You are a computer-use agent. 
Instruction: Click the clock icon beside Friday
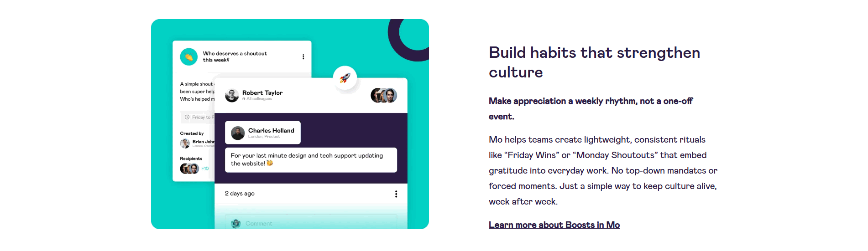[x=187, y=117]
